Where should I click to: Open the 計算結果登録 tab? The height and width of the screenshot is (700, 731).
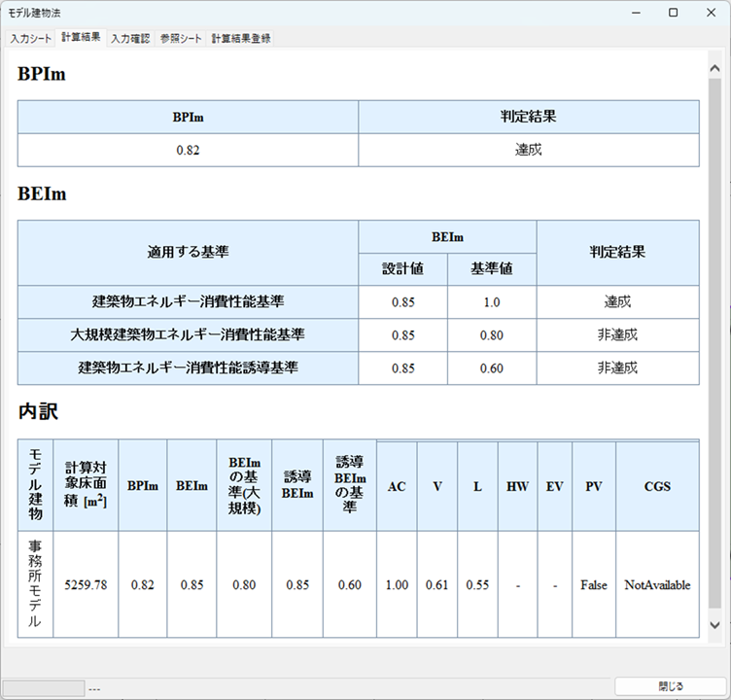click(242, 39)
